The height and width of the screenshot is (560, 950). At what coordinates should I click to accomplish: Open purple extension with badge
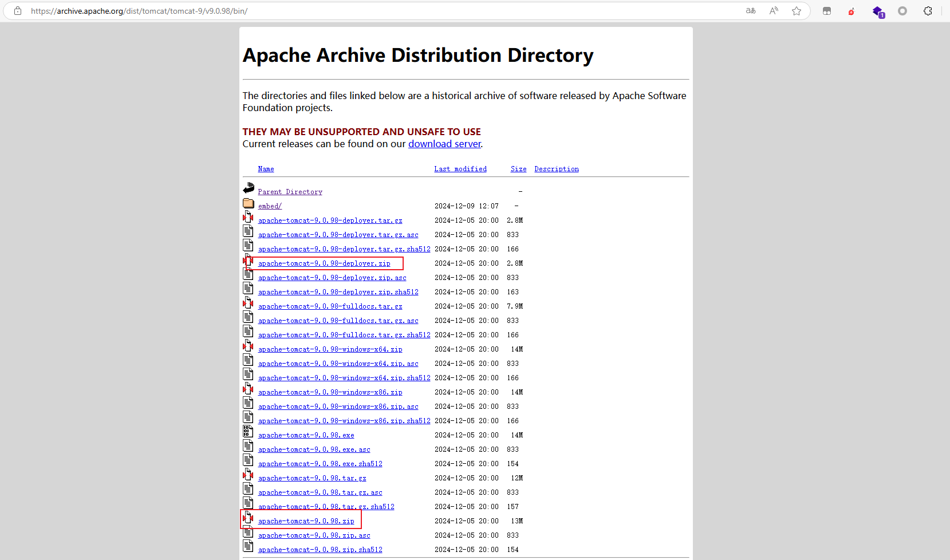(878, 11)
